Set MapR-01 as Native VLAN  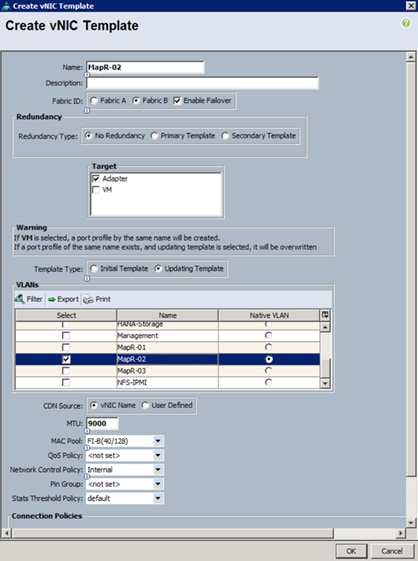[268, 347]
